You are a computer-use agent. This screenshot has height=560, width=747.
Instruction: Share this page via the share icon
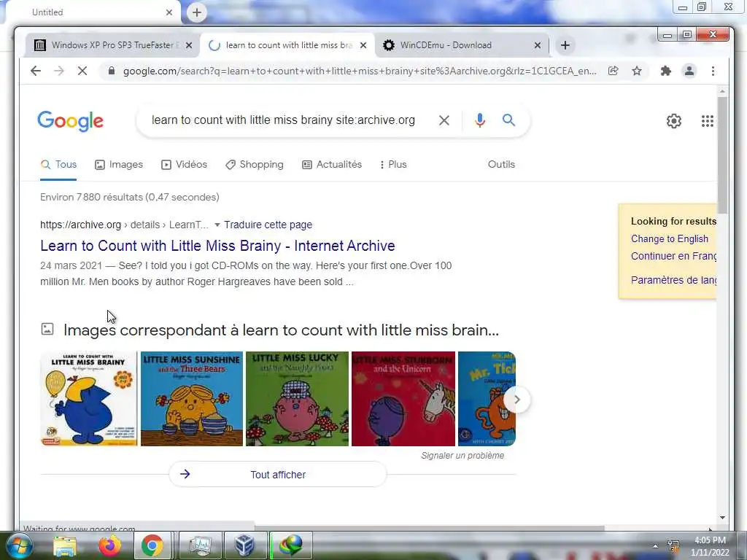tap(613, 71)
